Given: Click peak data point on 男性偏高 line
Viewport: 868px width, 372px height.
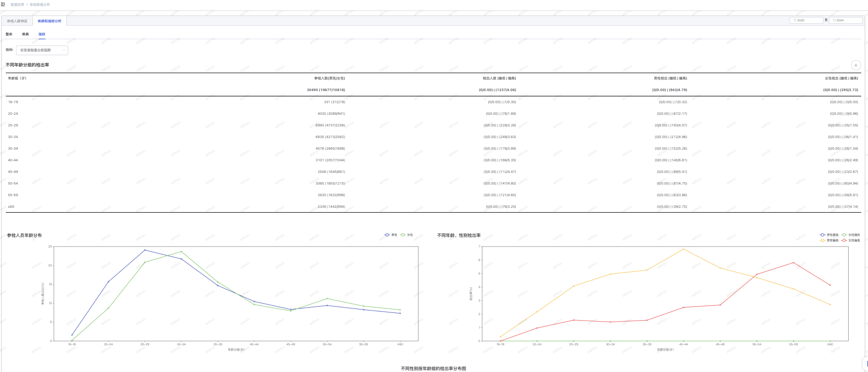Looking at the screenshot, I should tap(683, 249).
